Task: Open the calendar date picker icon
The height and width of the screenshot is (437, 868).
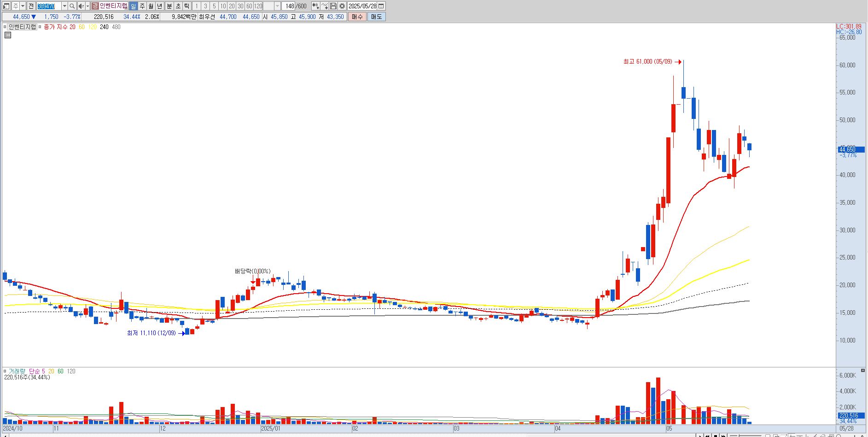Action: point(381,6)
